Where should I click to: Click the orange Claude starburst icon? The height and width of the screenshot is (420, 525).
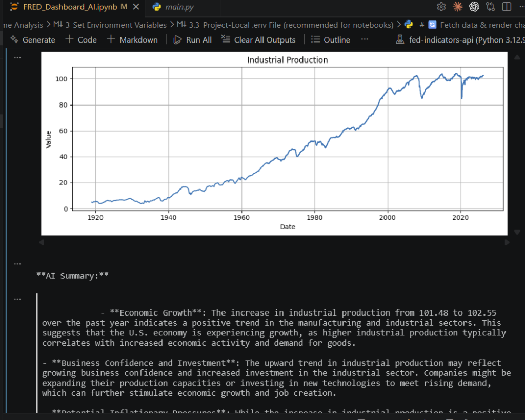[457, 7]
